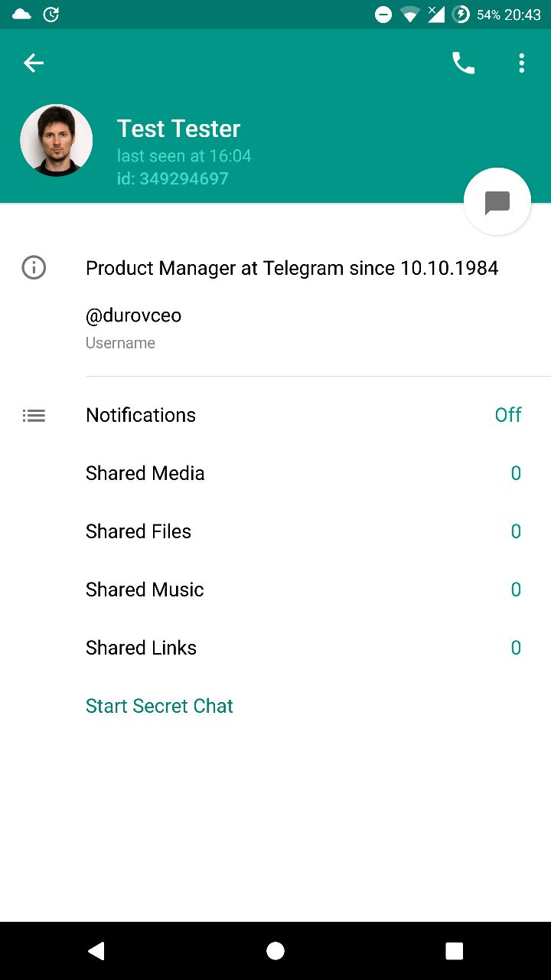Tap the Product Manager bio text
The width and height of the screenshot is (551, 980).
[x=292, y=268]
